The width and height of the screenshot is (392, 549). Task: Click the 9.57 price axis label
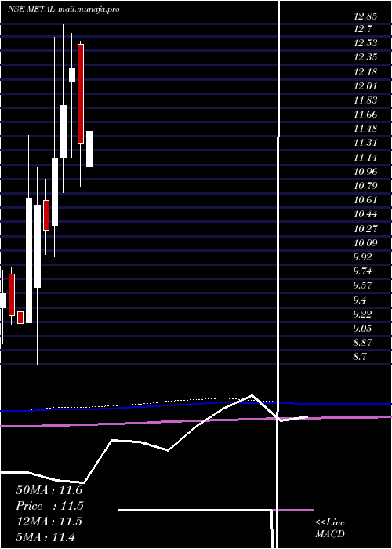coord(362,285)
